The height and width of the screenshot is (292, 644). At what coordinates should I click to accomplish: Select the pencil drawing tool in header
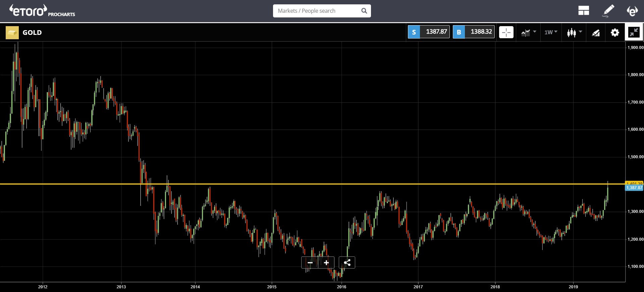(608, 11)
